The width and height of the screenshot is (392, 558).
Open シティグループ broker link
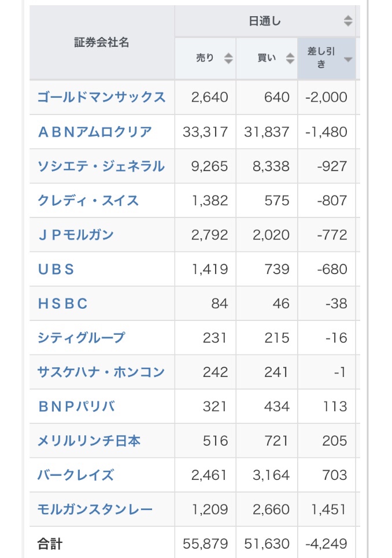[x=82, y=338]
